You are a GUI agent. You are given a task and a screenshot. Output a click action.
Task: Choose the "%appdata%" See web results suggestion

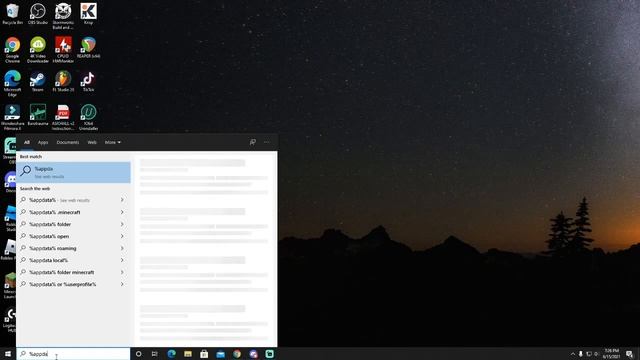point(73,200)
